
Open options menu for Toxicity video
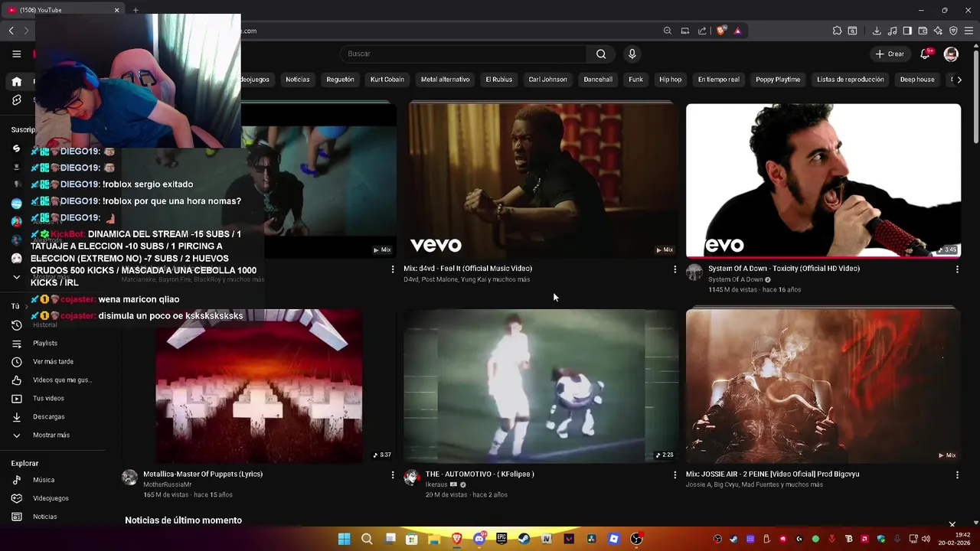[957, 269]
